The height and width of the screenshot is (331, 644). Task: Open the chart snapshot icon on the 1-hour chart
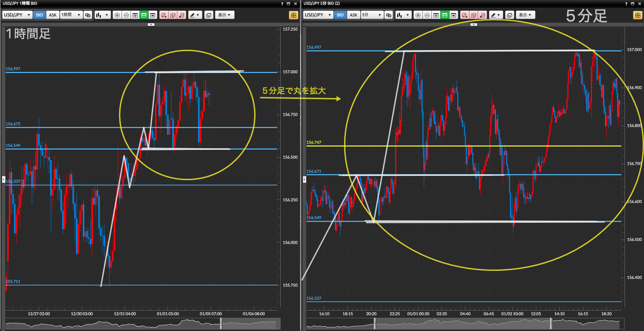(x=209, y=15)
